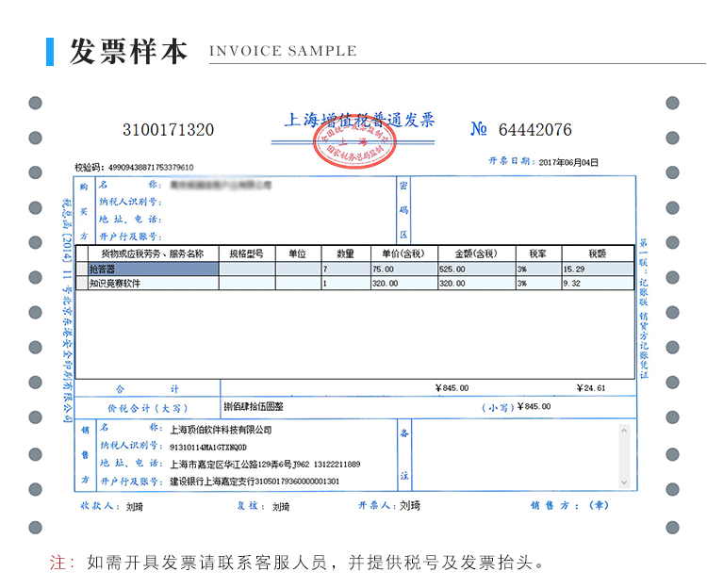Viewport: 707px width, 588px height.
Task: Click the scroll down arrow in remarks box
Action: coord(623,482)
